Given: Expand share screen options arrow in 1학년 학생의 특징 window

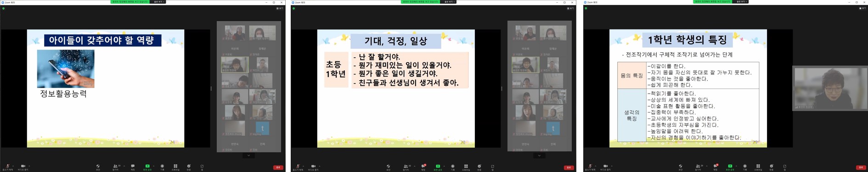Looking at the screenshot, I should tap(736, 166).
